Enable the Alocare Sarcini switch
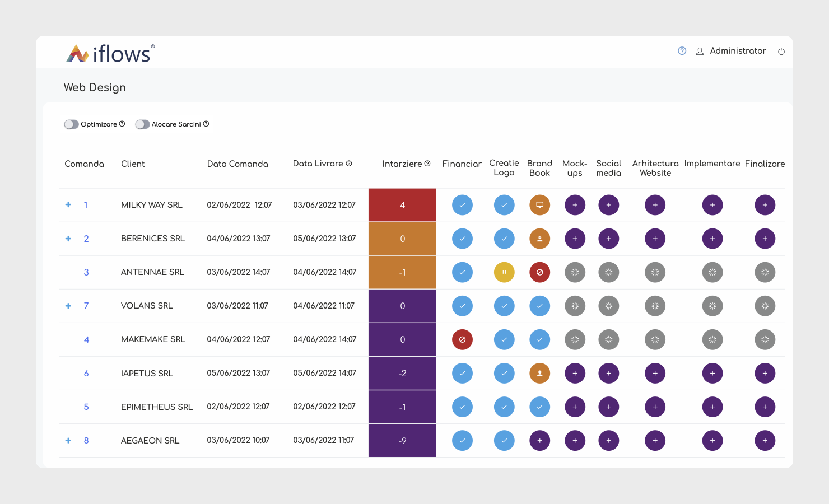The image size is (829, 504). 142,124
